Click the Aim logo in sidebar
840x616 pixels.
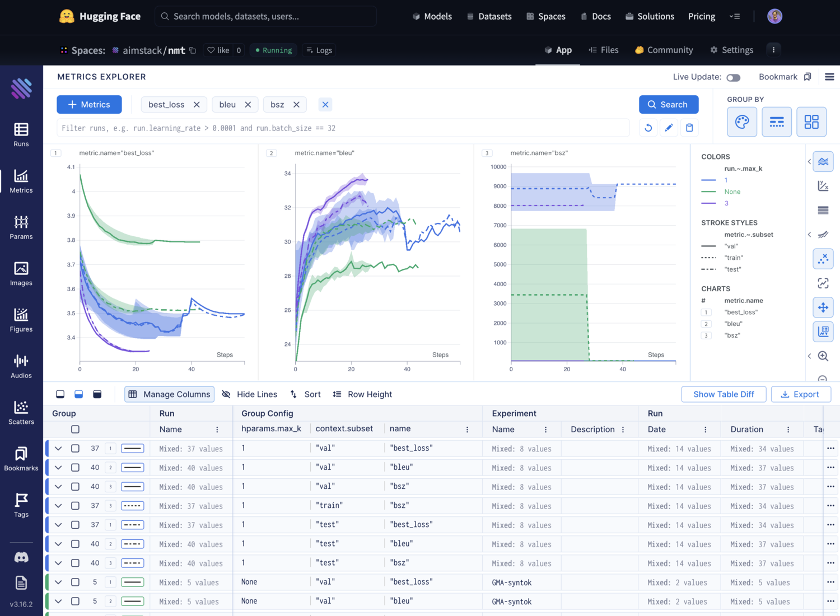[21, 88]
